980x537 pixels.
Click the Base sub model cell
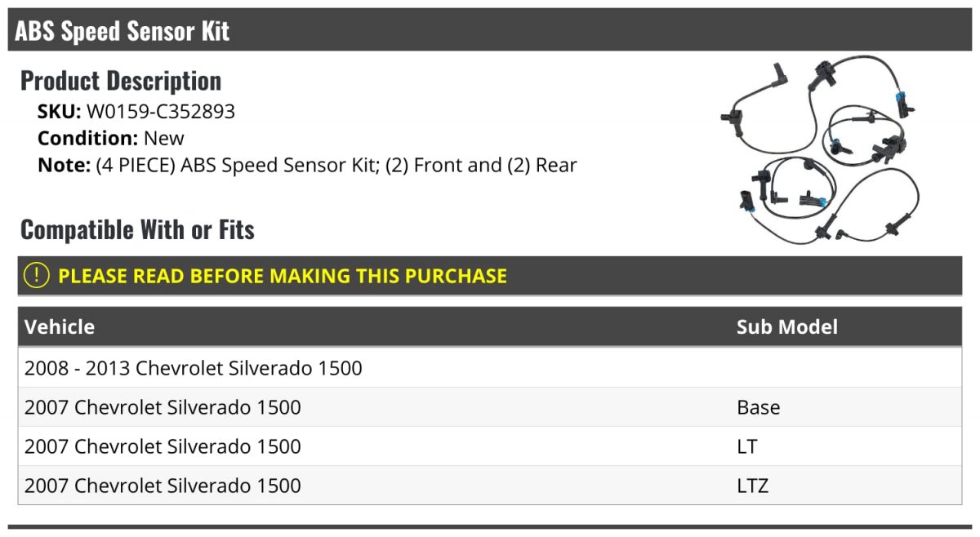tap(758, 407)
